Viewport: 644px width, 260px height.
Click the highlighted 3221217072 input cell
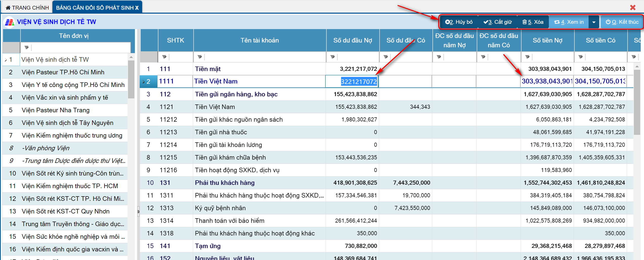(x=358, y=82)
